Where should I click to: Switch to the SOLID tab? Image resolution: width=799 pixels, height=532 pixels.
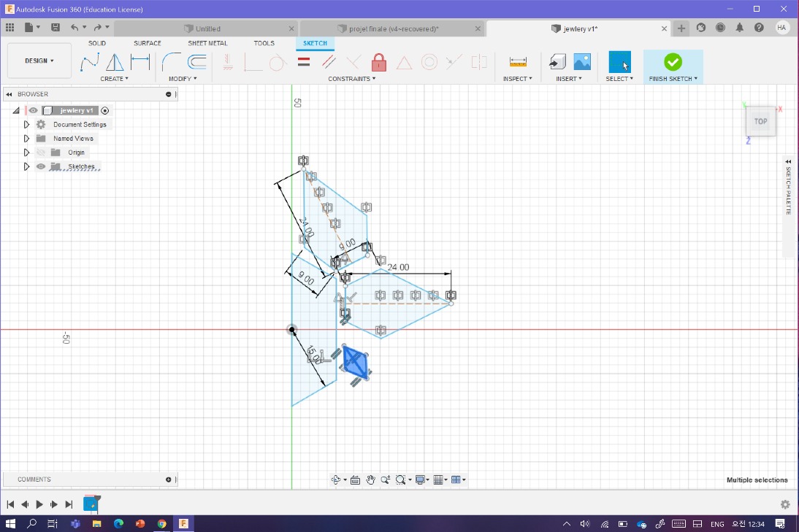[97, 43]
